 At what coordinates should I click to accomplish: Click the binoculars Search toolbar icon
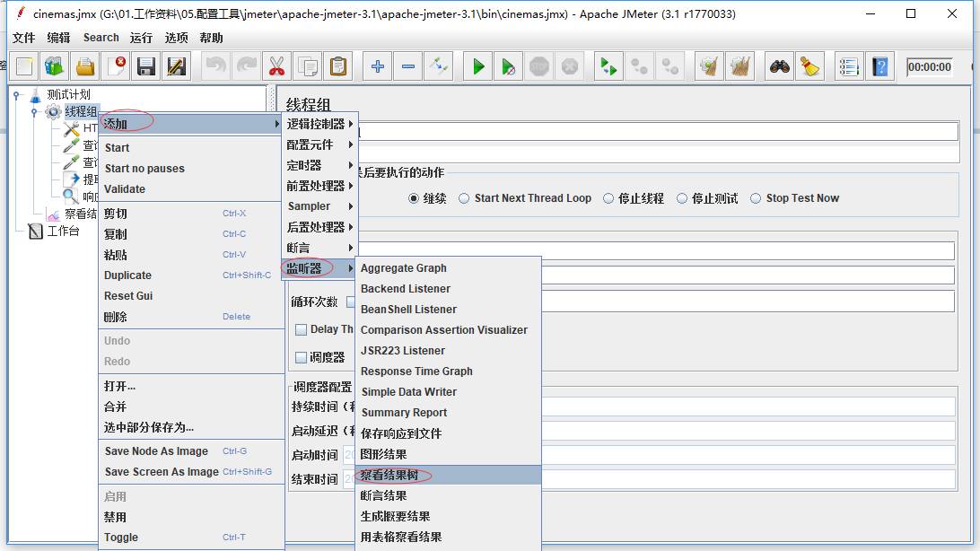(x=779, y=66)
